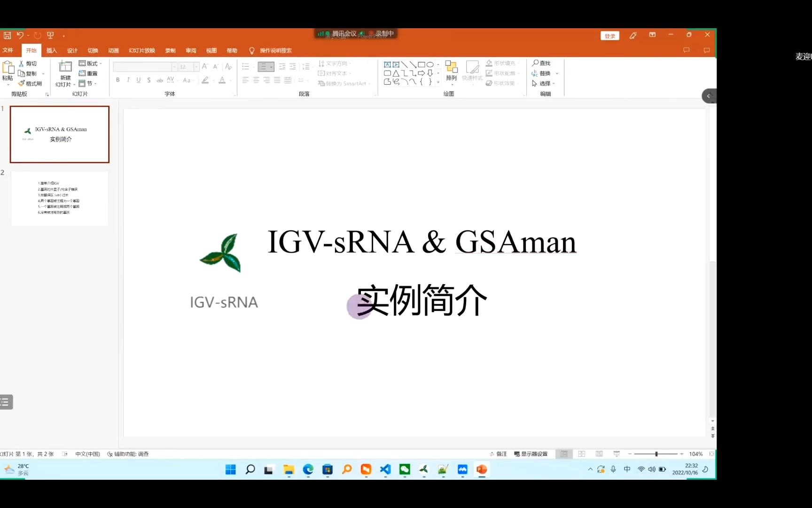Viewport: 812px width, 508px height.
Task: Open the Select (选择) dropdown
Action: tap(544, 83)
